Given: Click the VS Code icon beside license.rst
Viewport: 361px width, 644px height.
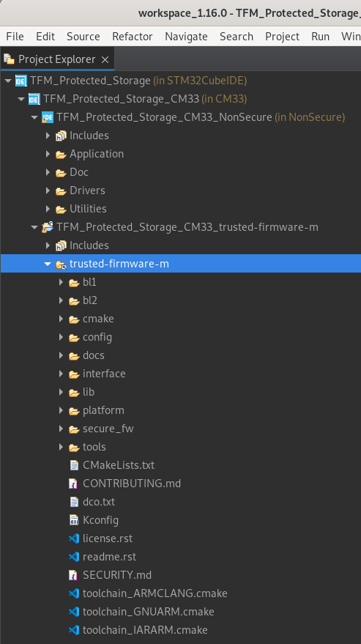Looking at the screenshot, I should pyautogui.click(x=74, y=538).
